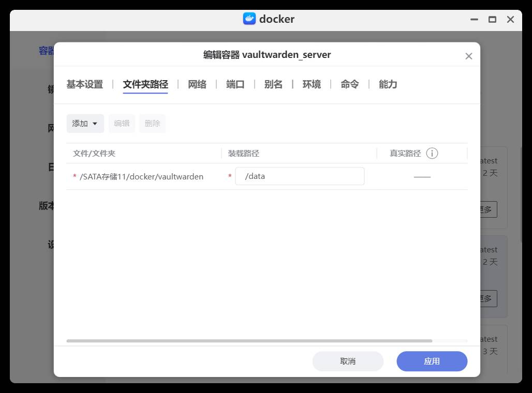The width and height of the screenshot is (532, 393).
Task: Click 取消 to cancel changes
Action: 348,361
